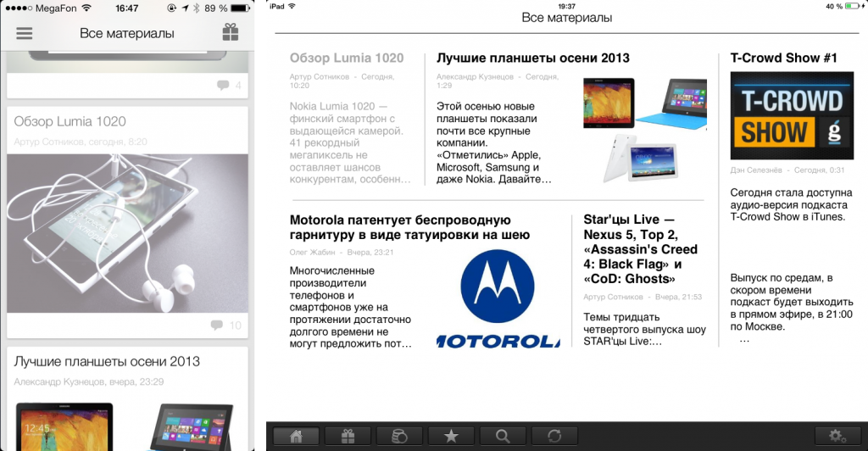Viewport: 868px width, 451px height.
Task: Open the Lumia 1020 phone photo on iPhone
Action: click(127, 233)
